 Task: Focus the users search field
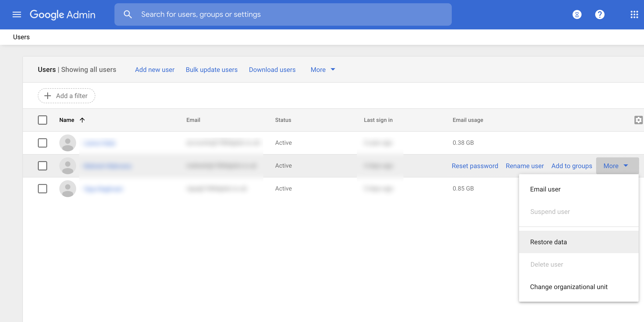click(x=282, y=14)
